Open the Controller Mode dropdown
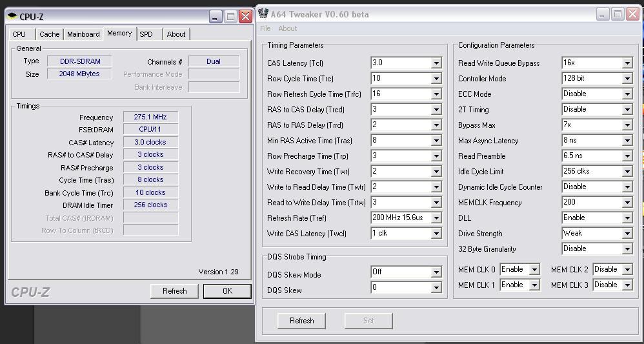Viewport: 644px width, 344px height. point(627,79)
